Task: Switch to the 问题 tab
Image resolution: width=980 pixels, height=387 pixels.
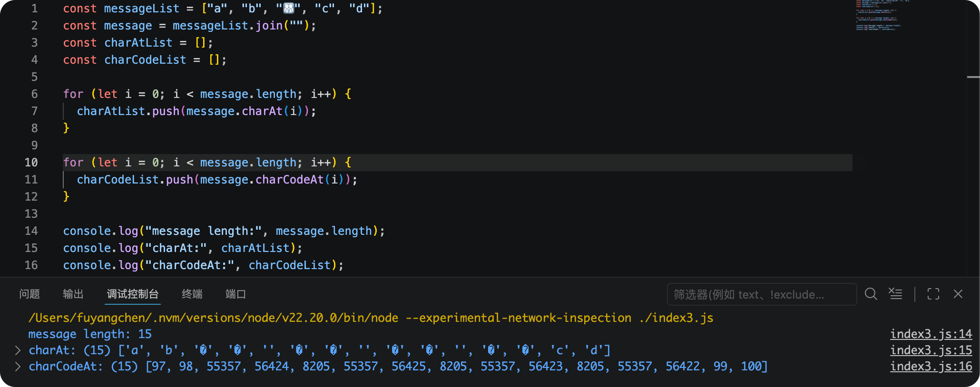Action: (x=29, y=294)
